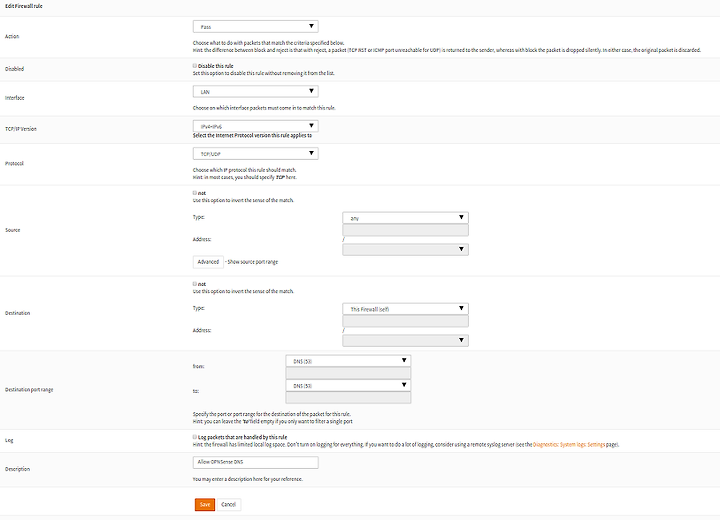Open the Protocol dropdown showing TCP/UDP

[255, 153]
